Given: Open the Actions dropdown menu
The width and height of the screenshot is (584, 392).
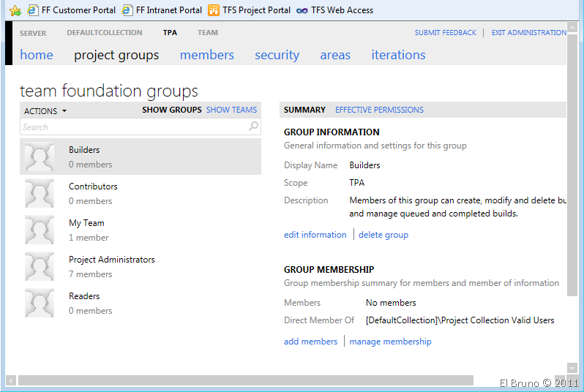Looking at the screenshot, I should pos(45,111).
